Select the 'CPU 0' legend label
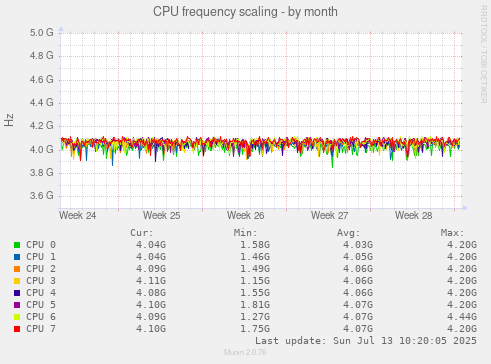 41,245
